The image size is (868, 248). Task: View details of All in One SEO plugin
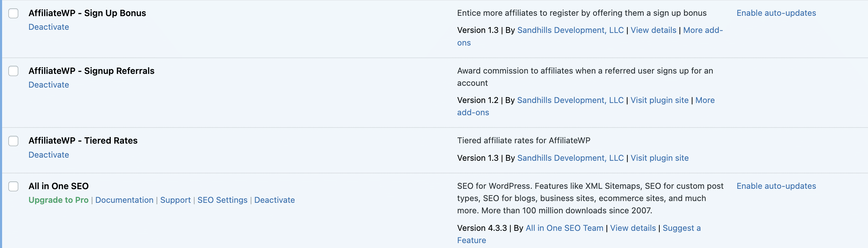point(633,228)
